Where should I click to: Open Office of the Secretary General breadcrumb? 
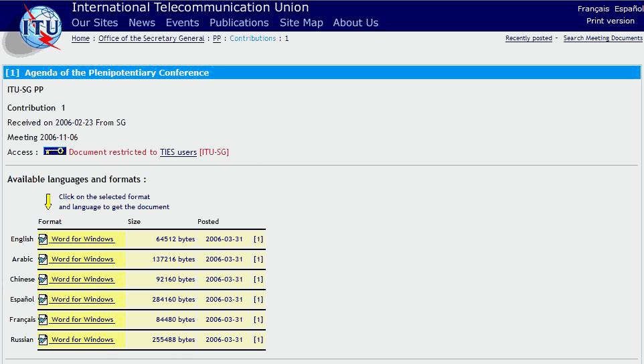pos(151,38)
